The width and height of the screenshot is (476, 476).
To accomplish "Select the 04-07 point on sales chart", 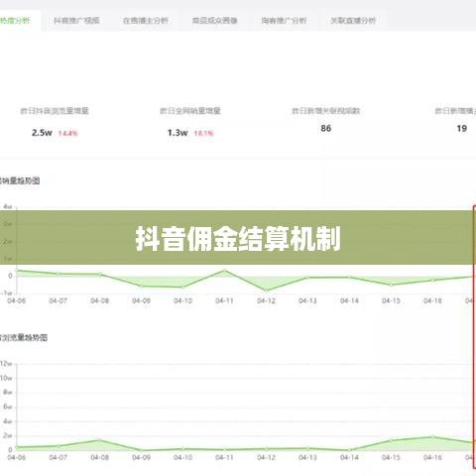I will point(59,274).
